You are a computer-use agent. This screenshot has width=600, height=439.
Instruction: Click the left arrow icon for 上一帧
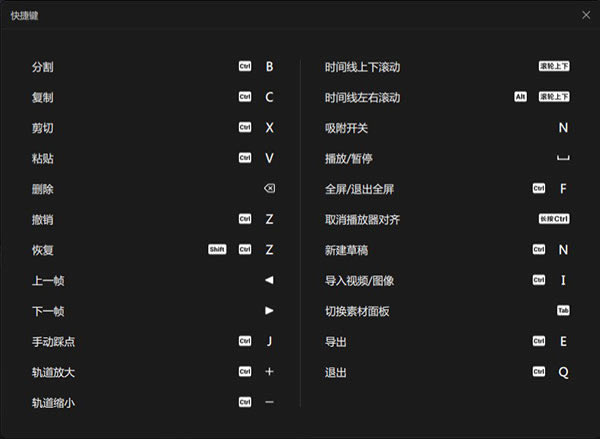click(269, 280)
